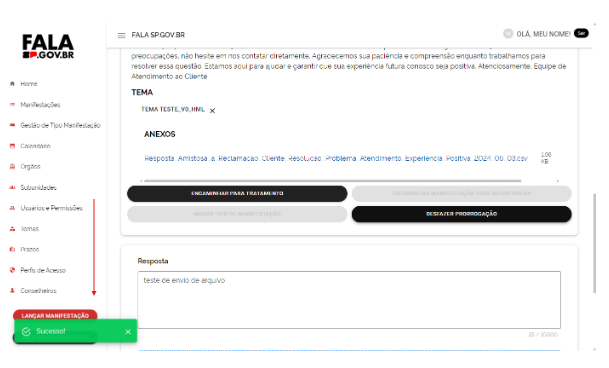Open the Calendário calendar icon
Image resolution: width=609 pixels, height=368 pixels.
[12, 146]
